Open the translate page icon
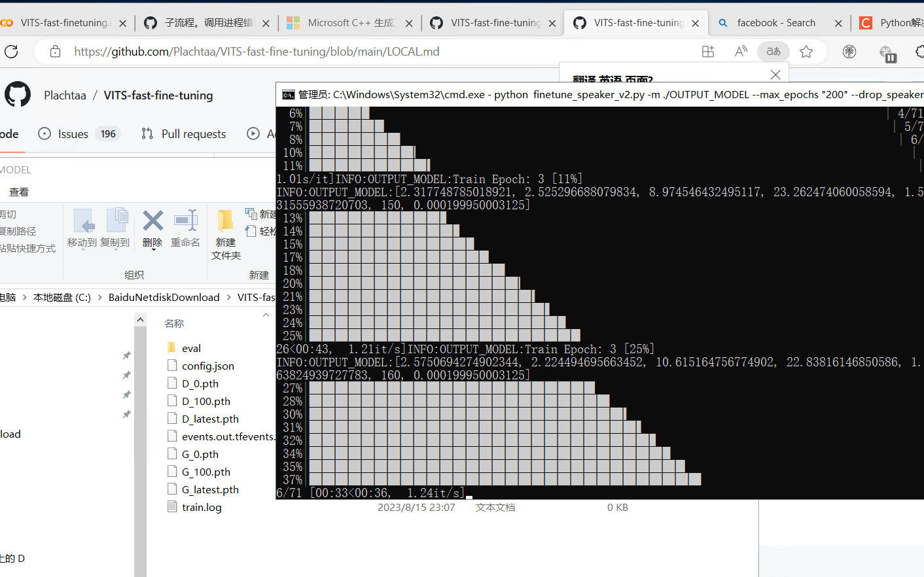The height and width of the screenshot is (577, 924). pos(773,52)
